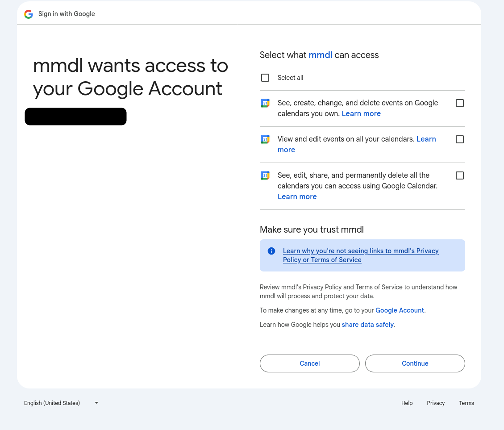This screenshot has height=430, width=504.
Task: Click the 'mmdl wants access' main heading
Action: pyautogui.click(x=130, y=77)
